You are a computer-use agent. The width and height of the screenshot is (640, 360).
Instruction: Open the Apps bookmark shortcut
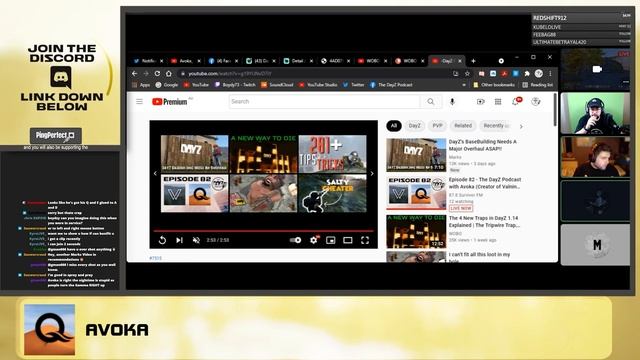click(141, 85)
